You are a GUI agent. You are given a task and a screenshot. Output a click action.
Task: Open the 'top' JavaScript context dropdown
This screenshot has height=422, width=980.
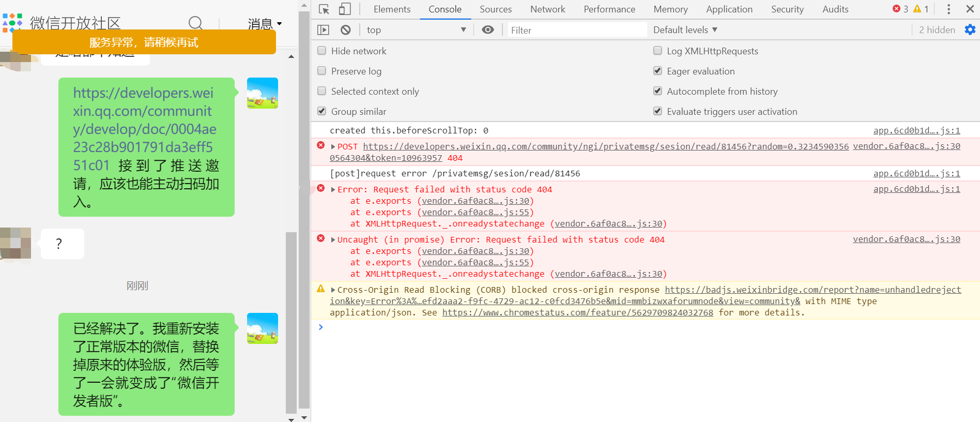coord(416,30)
